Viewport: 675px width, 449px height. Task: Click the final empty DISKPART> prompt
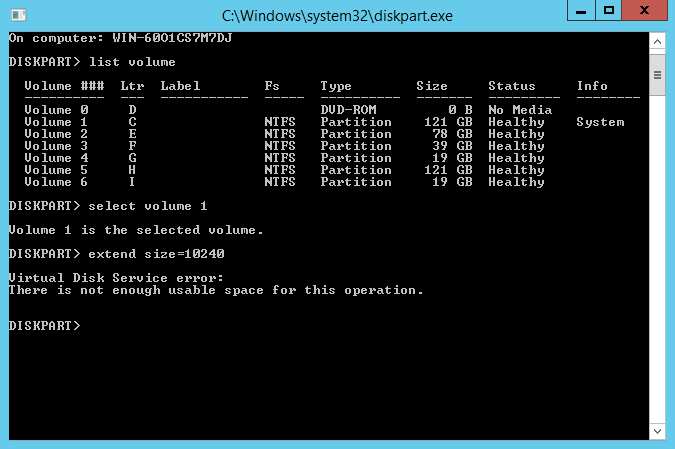pyautogui.click(x=44, y=326)
